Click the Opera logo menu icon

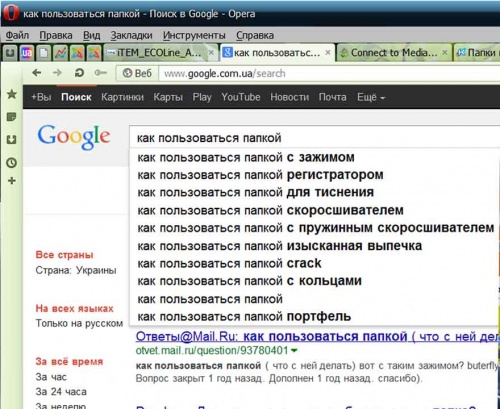pyautogui.click(x=11, y=13)
